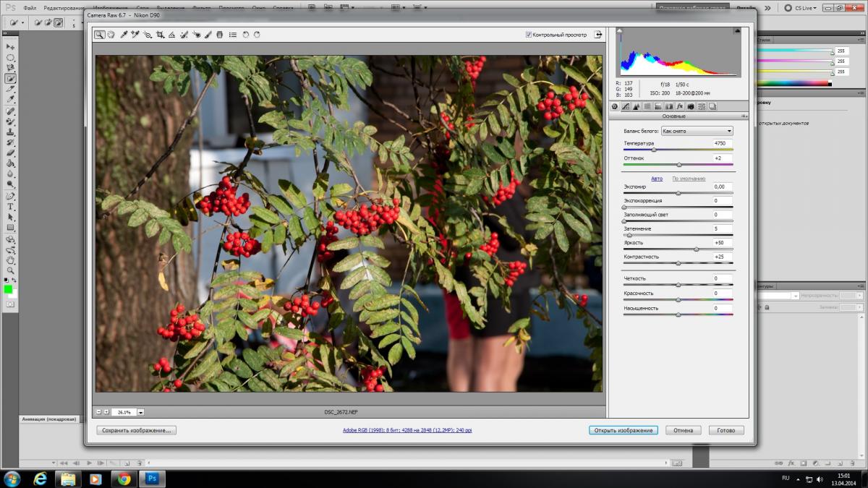The image size is (868, 488).
Task: Select the Zoom tool in Camera Raw toolbar
Action: click(100, 34)
